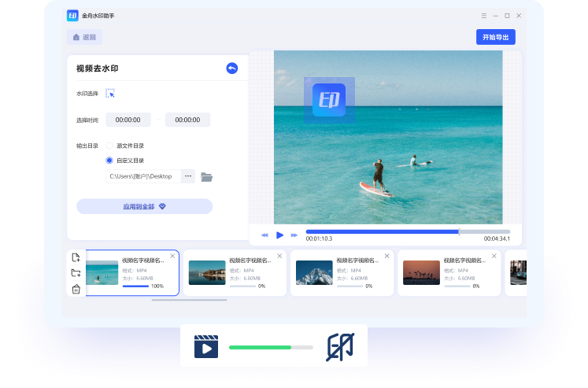
Task: Click the 应用到全部 apply-to-all button
Action: tap(144, 206)
